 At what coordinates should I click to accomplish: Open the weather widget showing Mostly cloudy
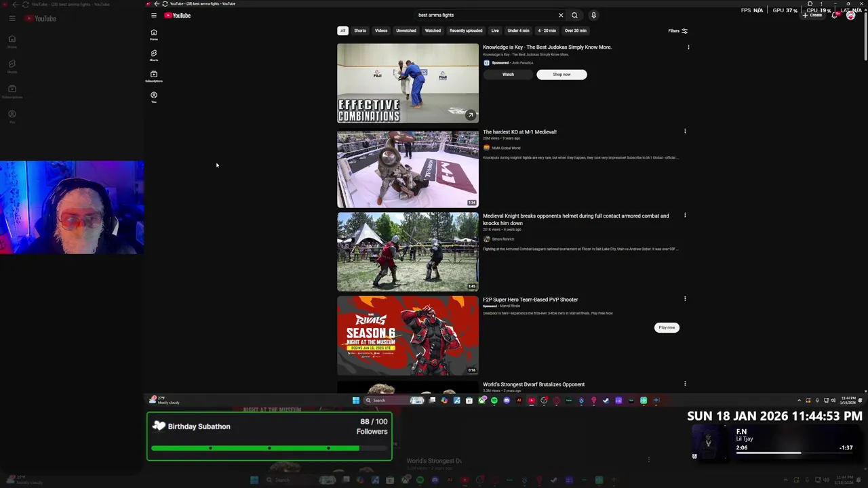click(165, 401)
